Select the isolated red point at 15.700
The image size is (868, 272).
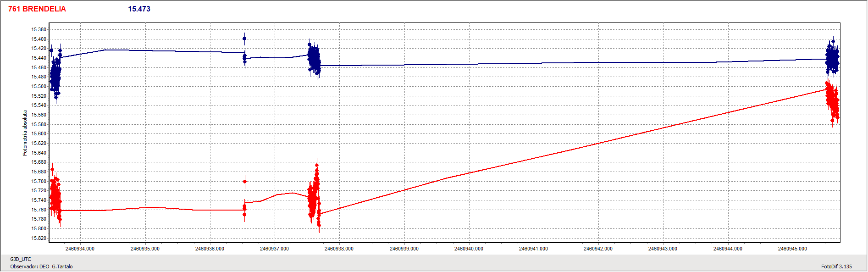tap(245, 182)
